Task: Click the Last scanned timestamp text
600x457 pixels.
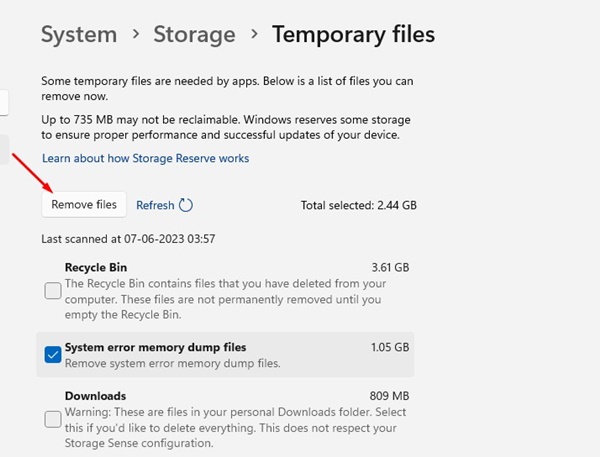Action: pos(128,239)
